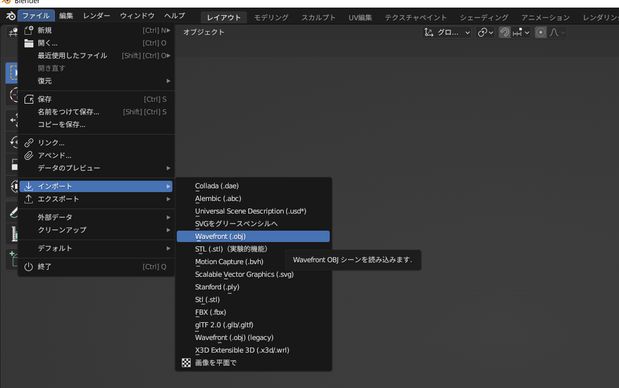Expand the エクスポート submenu
Image resolution: width=619 pixels, height=388 pixels.
(x=96, y=199)
